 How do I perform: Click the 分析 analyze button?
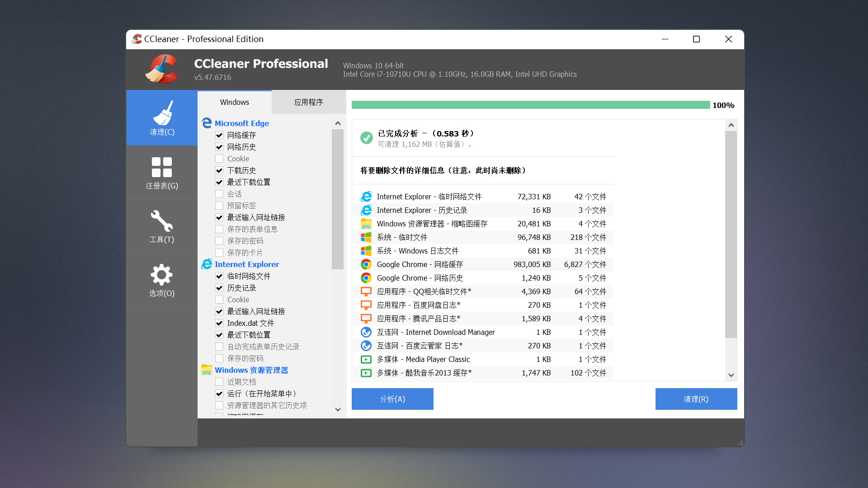click(x=392, y=399)
